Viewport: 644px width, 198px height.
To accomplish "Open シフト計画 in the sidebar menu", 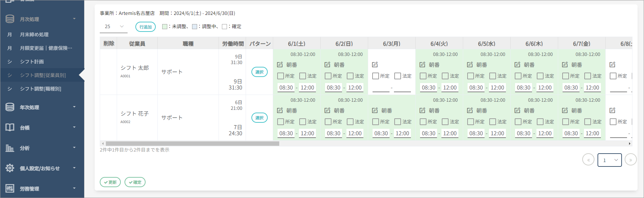I will pos(32,62).
